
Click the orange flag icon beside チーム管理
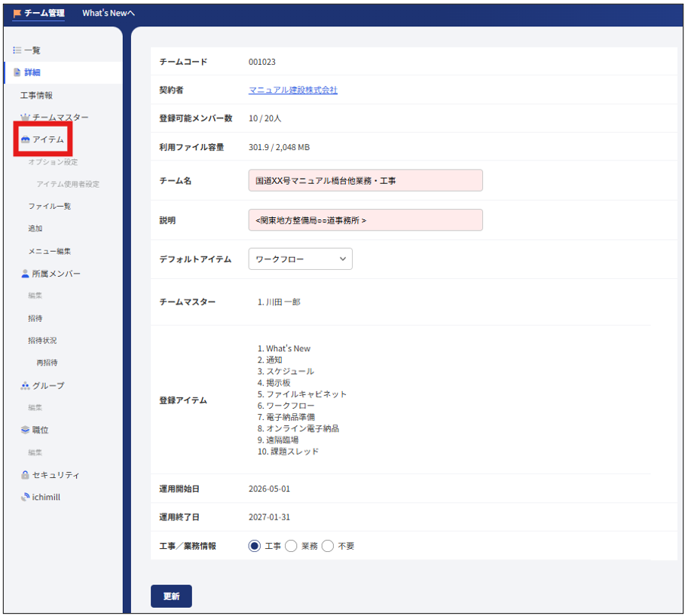17,13
